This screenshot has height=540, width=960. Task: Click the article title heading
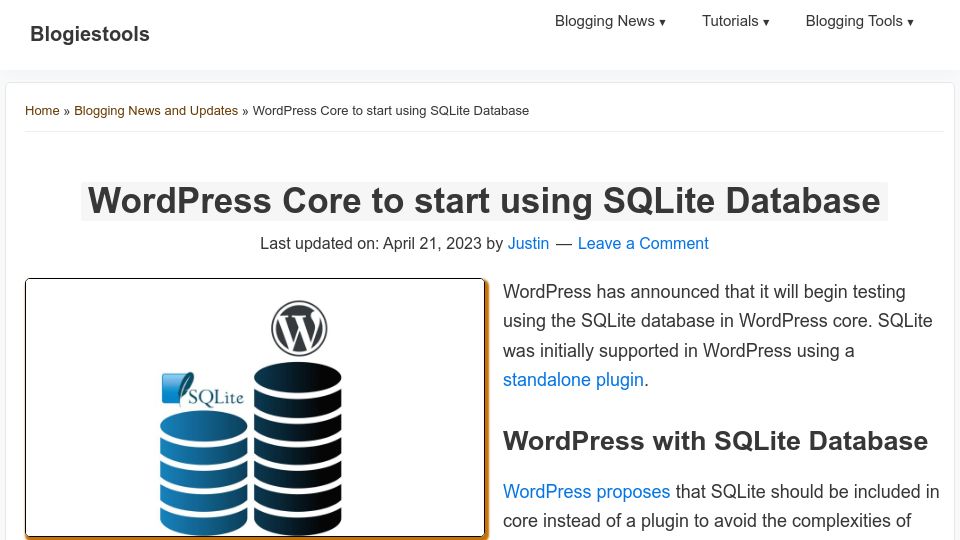pos(484,201)
